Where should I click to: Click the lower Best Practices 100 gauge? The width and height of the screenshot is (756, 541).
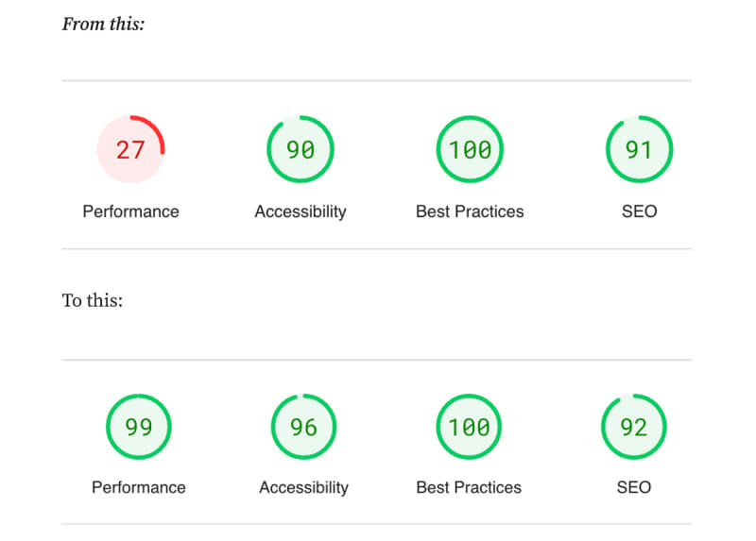(x=469, y=427)
